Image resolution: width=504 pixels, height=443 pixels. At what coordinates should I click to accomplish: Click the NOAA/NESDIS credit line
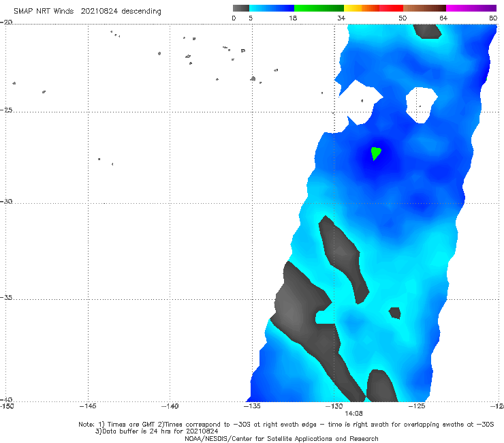281,438
